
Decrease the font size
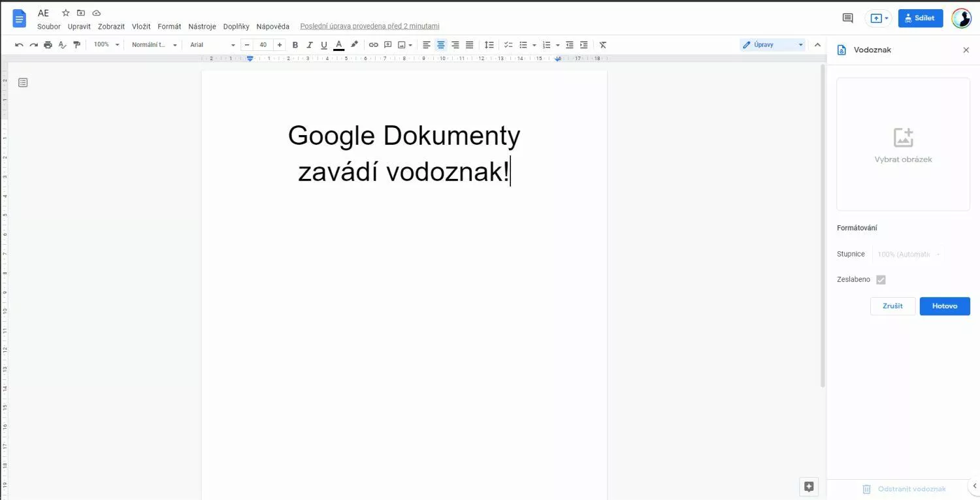pos(247,45)
